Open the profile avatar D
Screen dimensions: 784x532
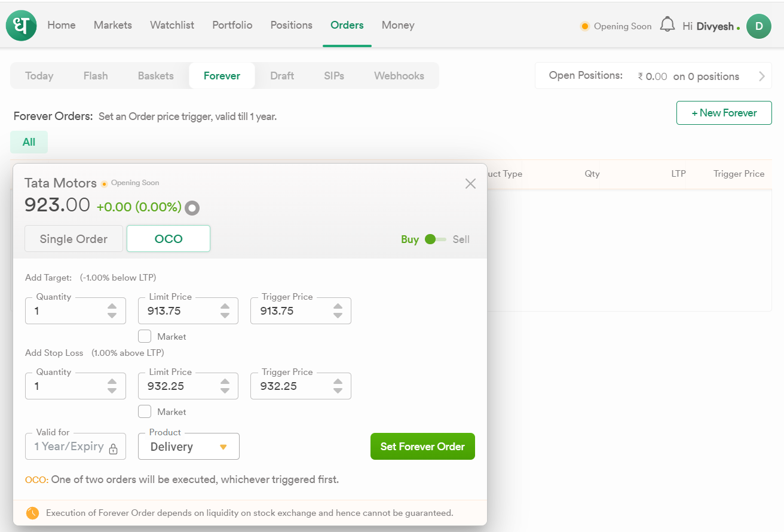tap(759, 26)
